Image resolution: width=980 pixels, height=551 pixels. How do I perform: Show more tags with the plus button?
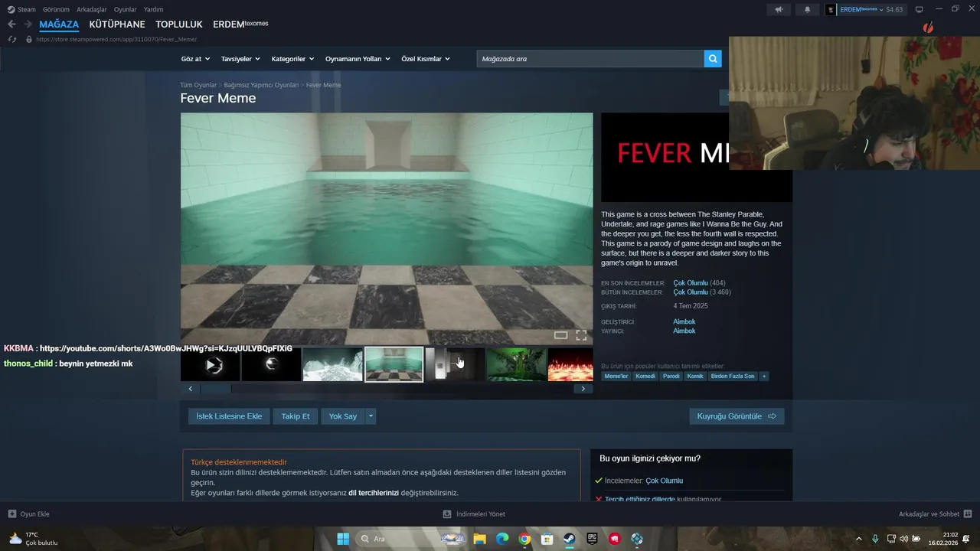(763, 376)
